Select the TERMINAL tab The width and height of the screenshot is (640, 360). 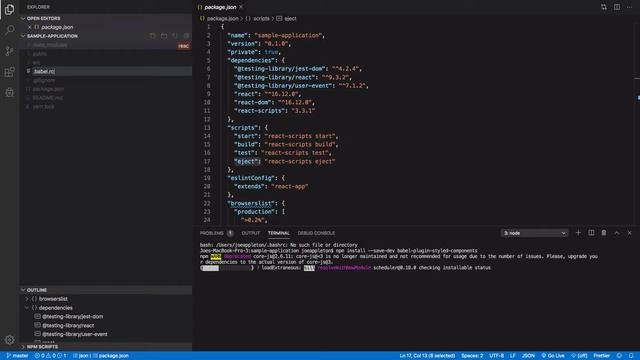278,233
